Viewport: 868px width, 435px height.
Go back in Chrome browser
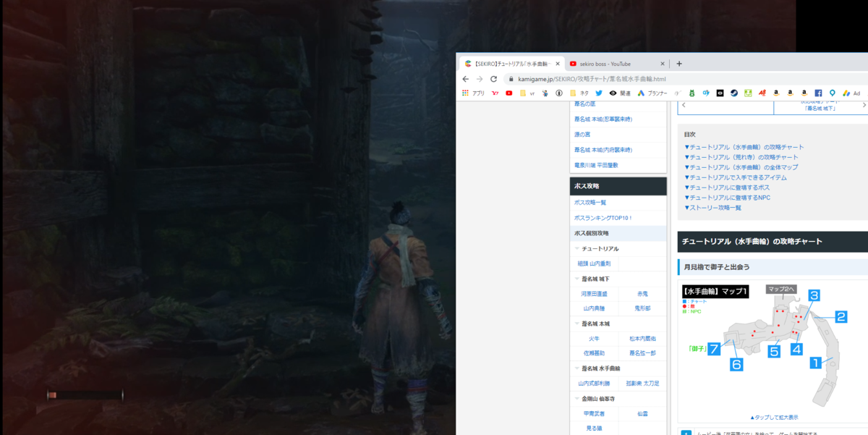pyautogui.click(x=465, y=79)
